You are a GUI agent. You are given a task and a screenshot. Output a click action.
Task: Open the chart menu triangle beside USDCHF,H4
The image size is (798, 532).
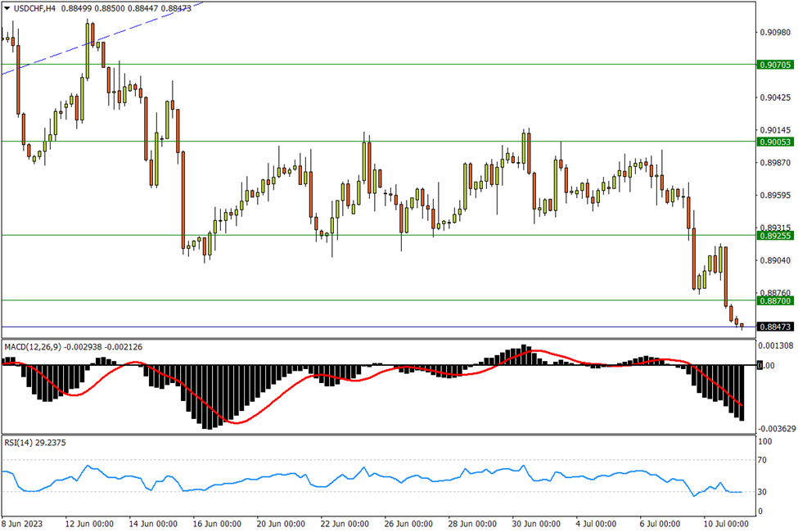point(7,9)
